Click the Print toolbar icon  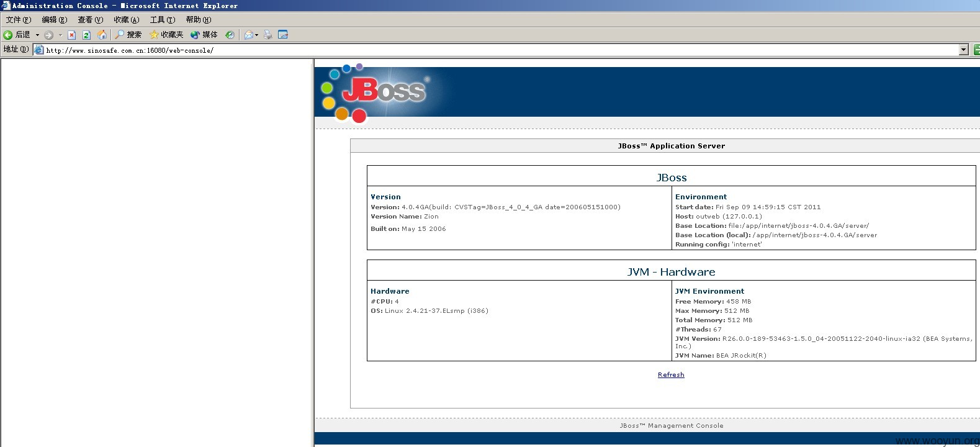click(x=267, y=35)
